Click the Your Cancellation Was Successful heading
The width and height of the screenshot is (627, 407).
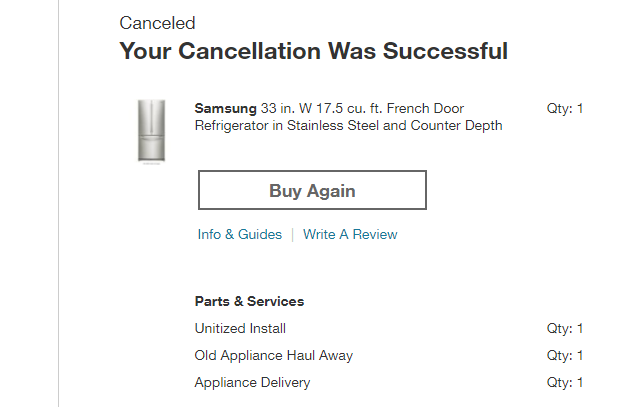tap(313, 51)
